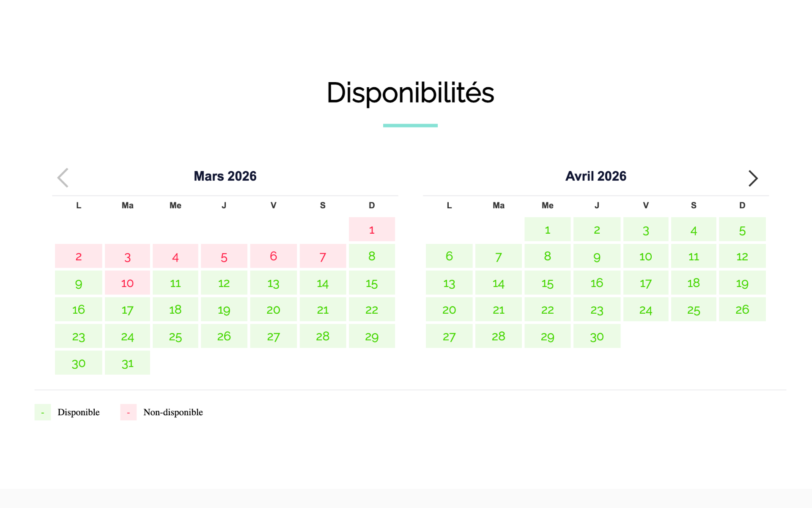The width and height of the screenshot is (812, 508).
Task: Select 10 Mars 2026 unavailable date
Action: pos(127,283)
